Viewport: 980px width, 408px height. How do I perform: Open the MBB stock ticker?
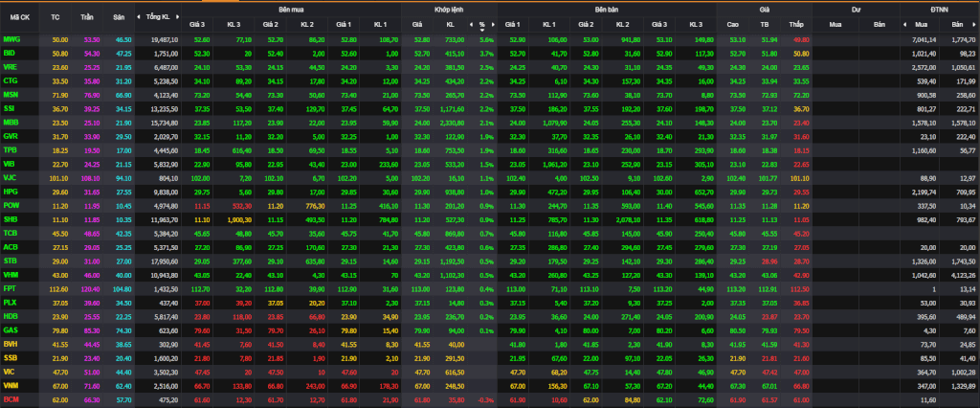tap(11, 122)
